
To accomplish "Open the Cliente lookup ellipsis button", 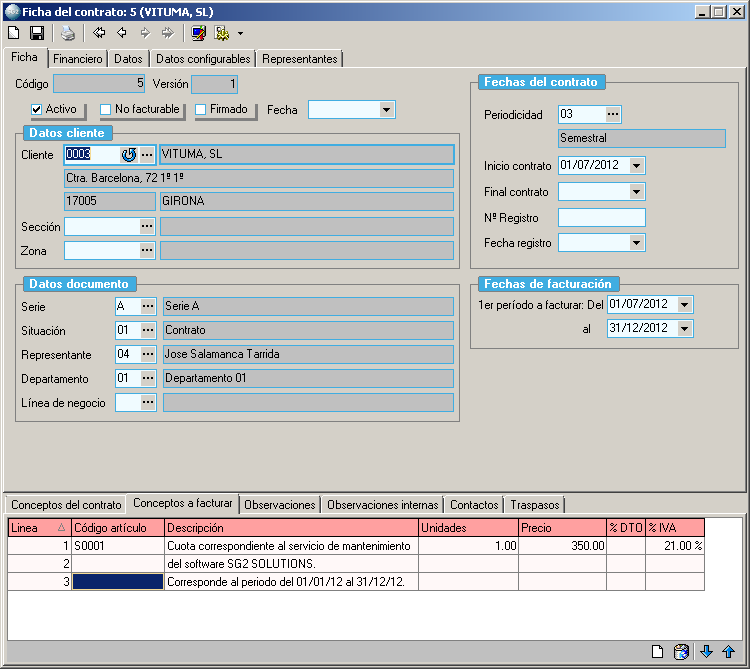I will point(147,154).
